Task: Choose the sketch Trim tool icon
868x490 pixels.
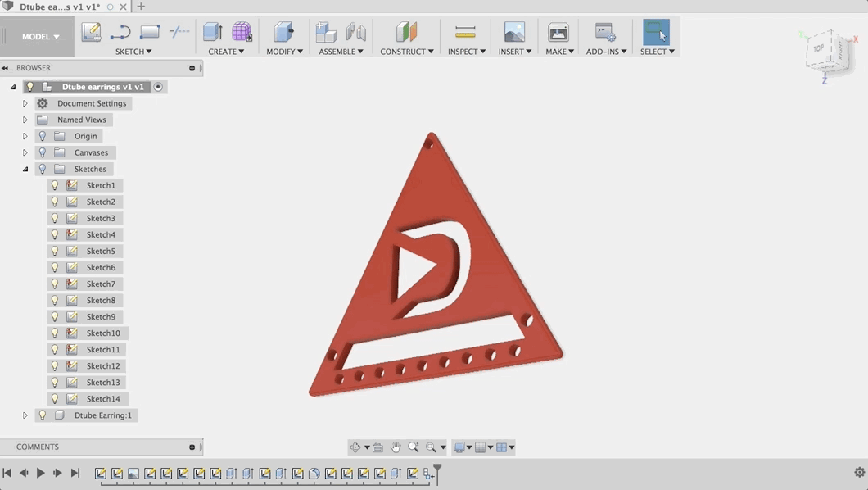Action: [x=179, y=32]
